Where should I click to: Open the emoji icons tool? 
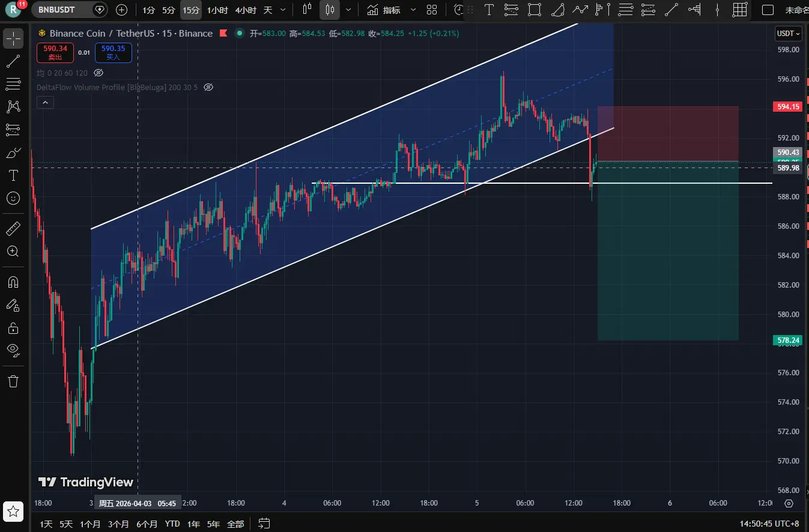coord(13,198)
